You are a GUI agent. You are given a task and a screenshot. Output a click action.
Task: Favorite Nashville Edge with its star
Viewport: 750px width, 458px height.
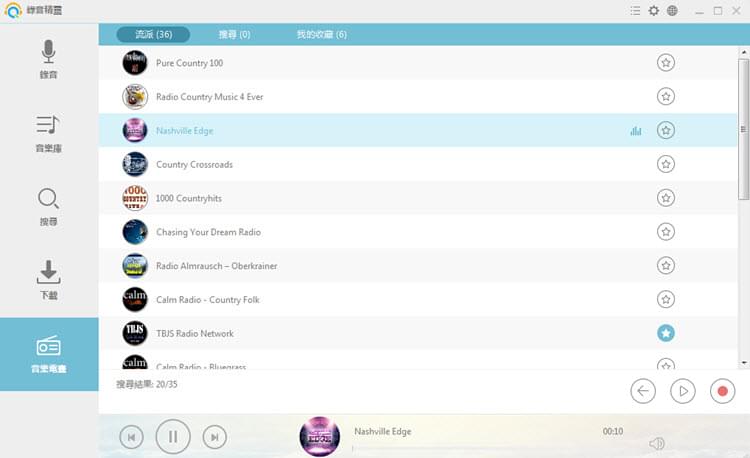coord(665,131)
